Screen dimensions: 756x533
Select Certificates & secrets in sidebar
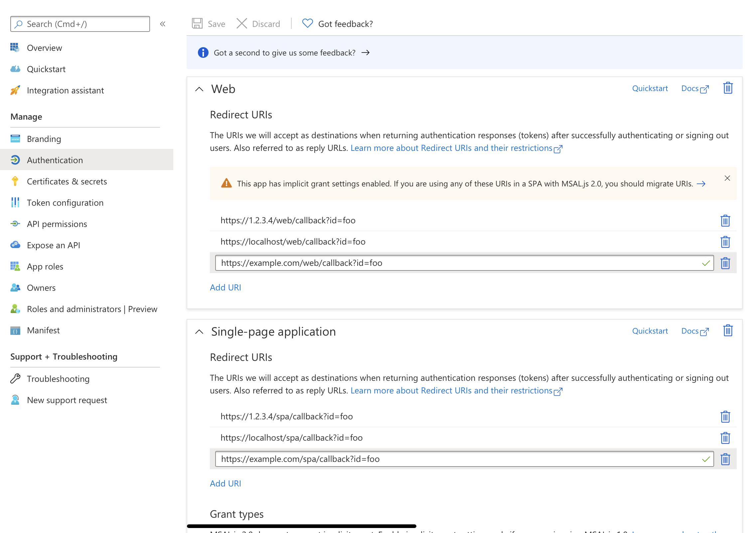click(x=67, y=181)
